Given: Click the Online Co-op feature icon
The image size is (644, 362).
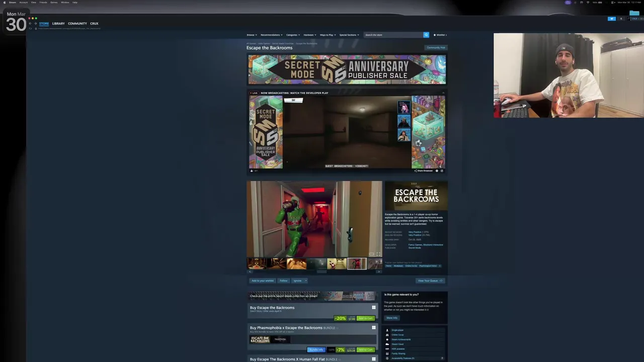Looking at the screenshot, I should [x=387, y=335].
